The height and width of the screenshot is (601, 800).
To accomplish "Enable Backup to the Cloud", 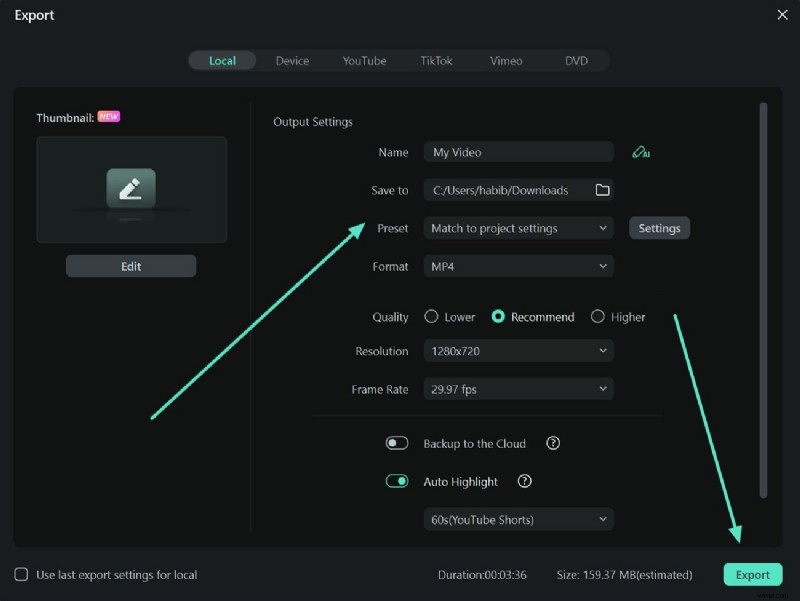I will click(x=396, y=443).
